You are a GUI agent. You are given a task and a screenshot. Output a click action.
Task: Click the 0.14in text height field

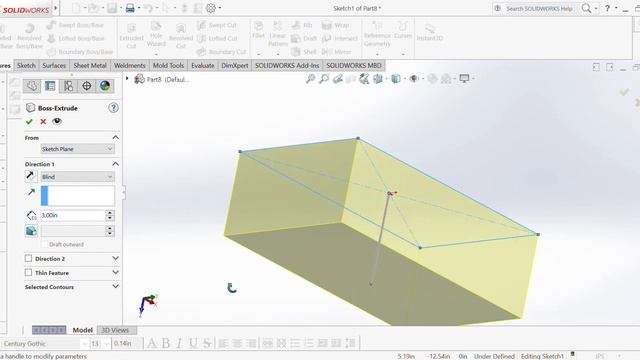127,344
